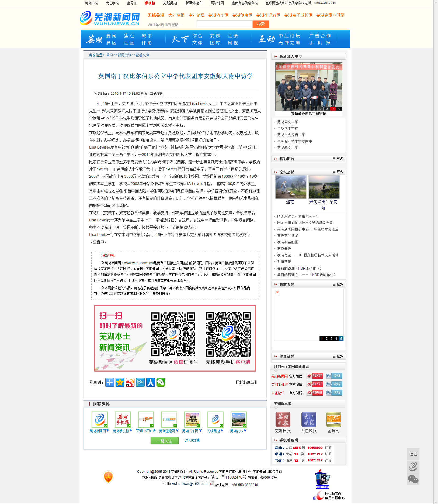This screenshot has height=504, width=438.
Task: Share to QQ Zone star icon
Action: (120, 382)
